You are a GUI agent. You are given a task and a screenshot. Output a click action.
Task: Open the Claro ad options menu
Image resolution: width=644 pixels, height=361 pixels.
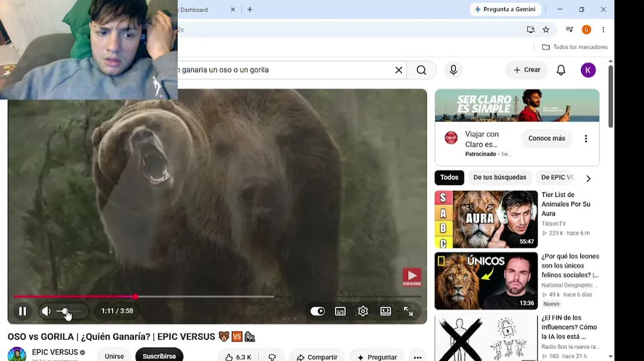pos(586,139)
